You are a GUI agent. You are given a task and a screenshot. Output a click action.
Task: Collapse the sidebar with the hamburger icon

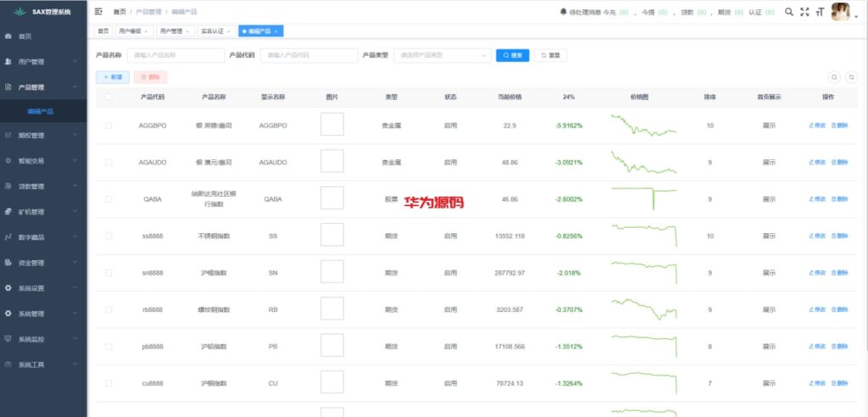pos(98,12)
